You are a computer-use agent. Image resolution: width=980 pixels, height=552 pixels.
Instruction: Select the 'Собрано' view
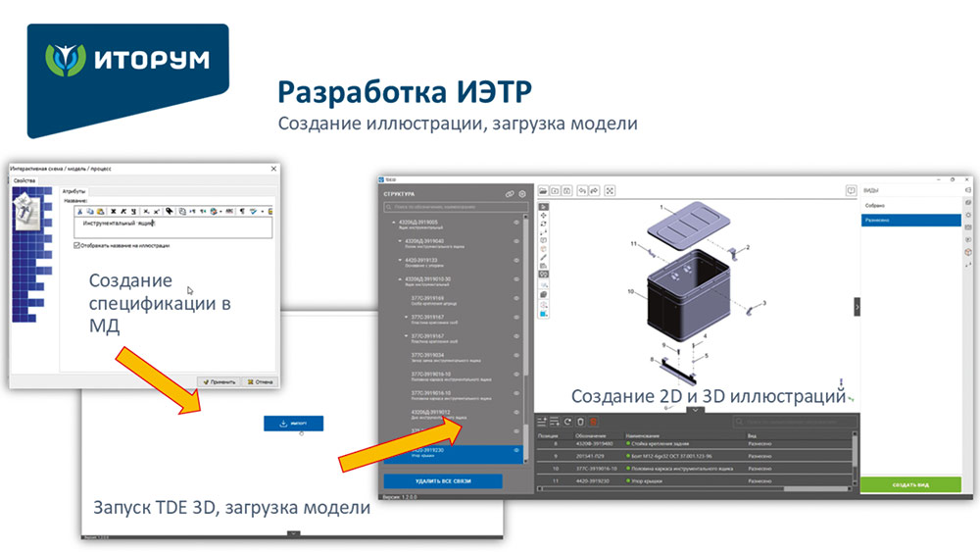pyautogui.click(x=908, y=205)
